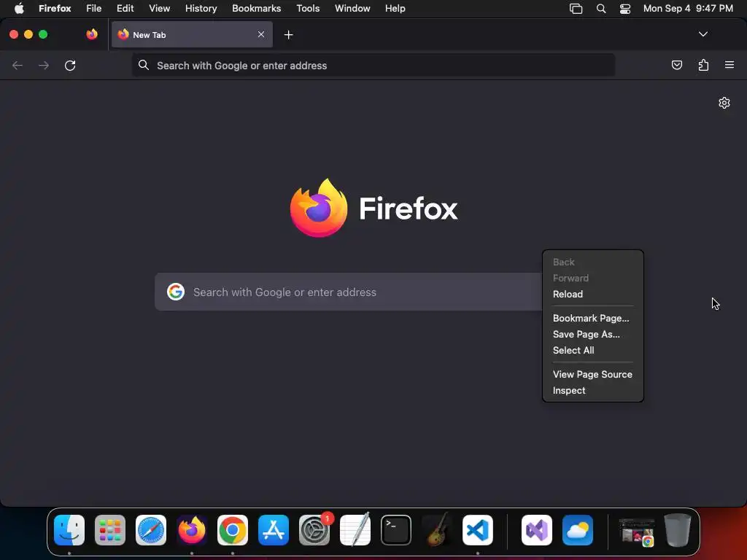The image size is (747, 560).
Task: Open Safari from the Dock
Action: click(x=151, y=530)
